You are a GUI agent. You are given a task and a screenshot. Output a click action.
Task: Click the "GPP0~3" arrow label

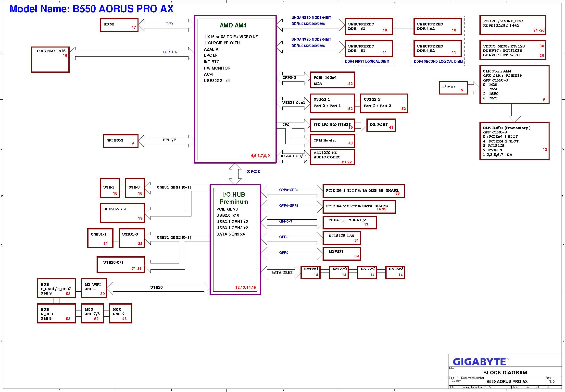point(289,78)
